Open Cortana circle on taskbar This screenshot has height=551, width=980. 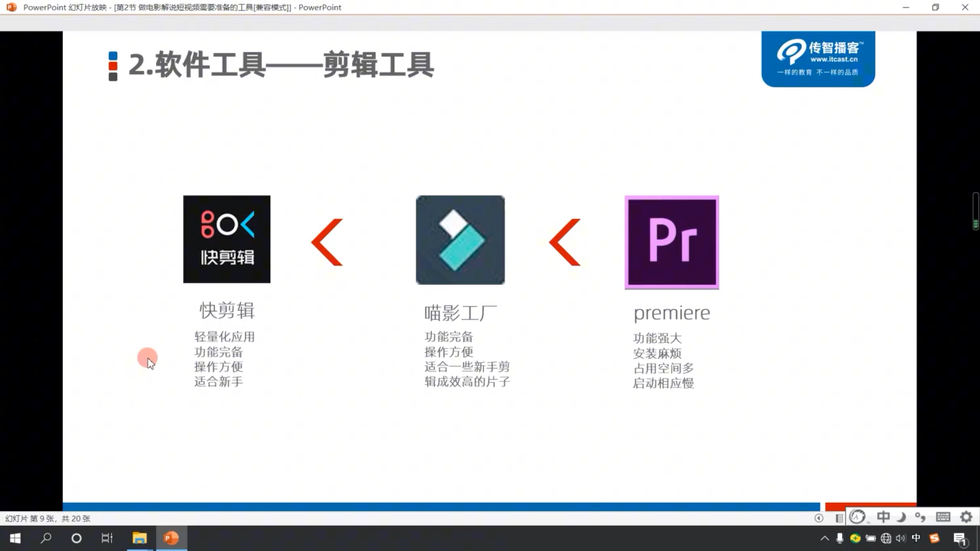pos(77,539)
